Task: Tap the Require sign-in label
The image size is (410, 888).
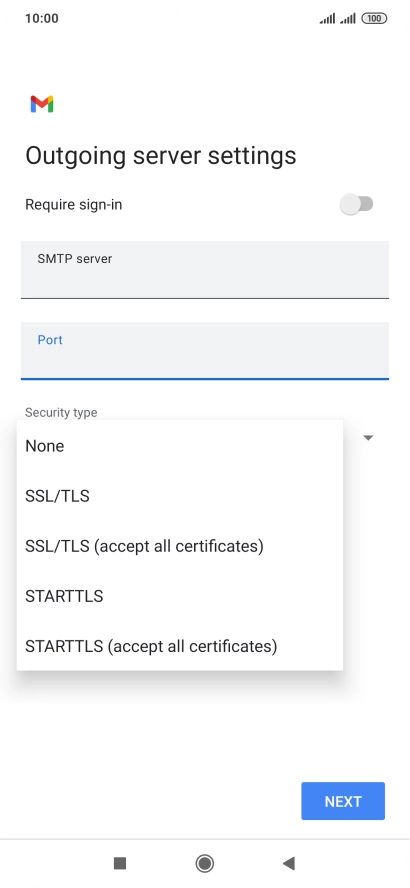Action: point(74,204)
